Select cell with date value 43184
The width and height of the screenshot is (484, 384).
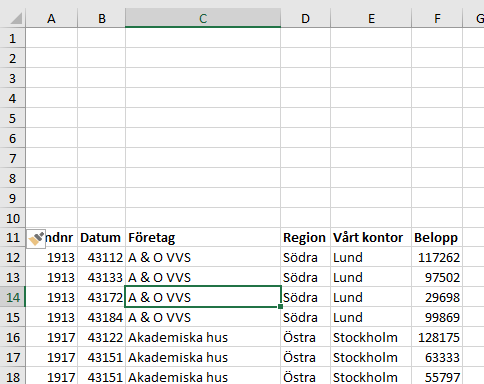[x=101, y=317]
